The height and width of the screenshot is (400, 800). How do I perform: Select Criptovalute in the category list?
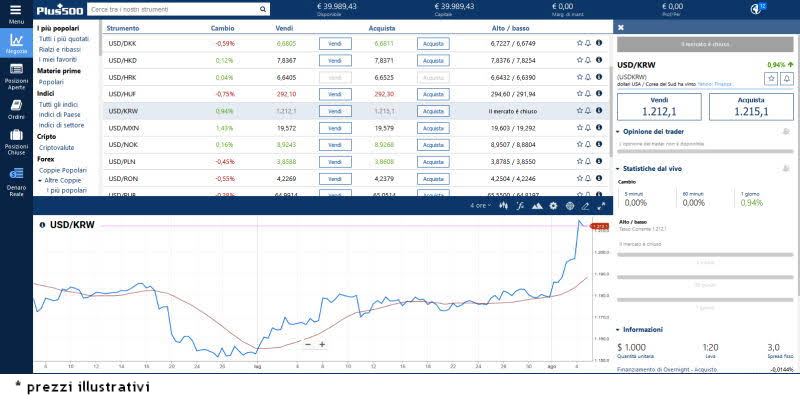click(x=57, y=147)
